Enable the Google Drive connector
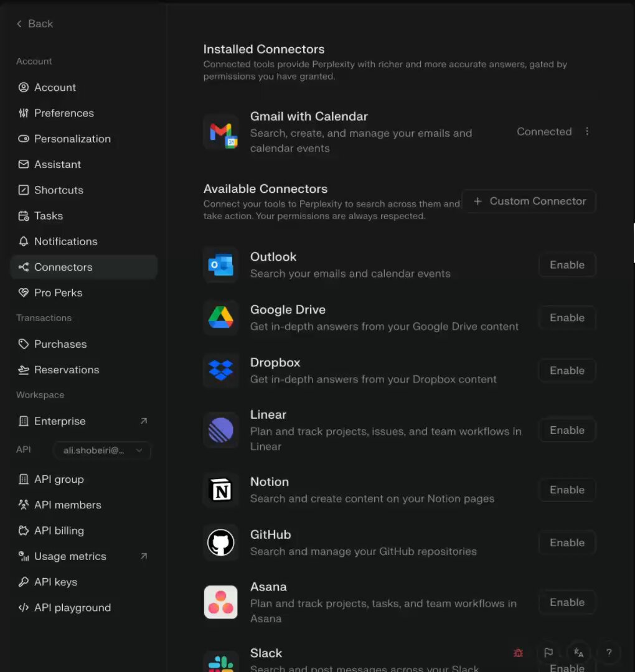This screenshot has height=672, width=635. click(x=567, y=317)
